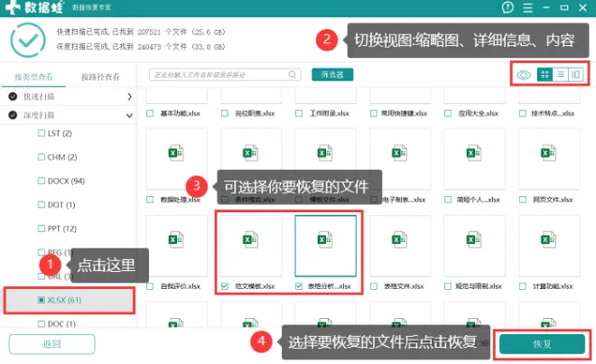Screen dimensions: 596x364
Task: Select the 网页文件.xlsx Excel icon
Action: [548, 153]
